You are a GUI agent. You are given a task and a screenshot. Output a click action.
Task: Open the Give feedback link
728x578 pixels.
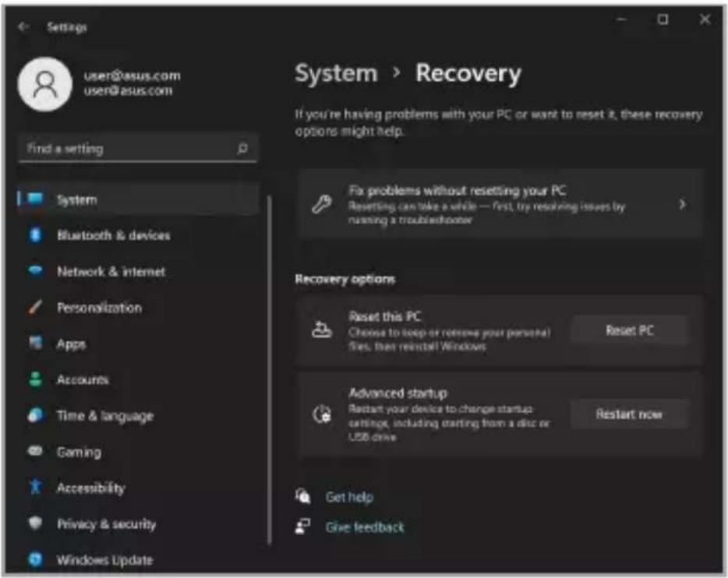tap(365, 527)
